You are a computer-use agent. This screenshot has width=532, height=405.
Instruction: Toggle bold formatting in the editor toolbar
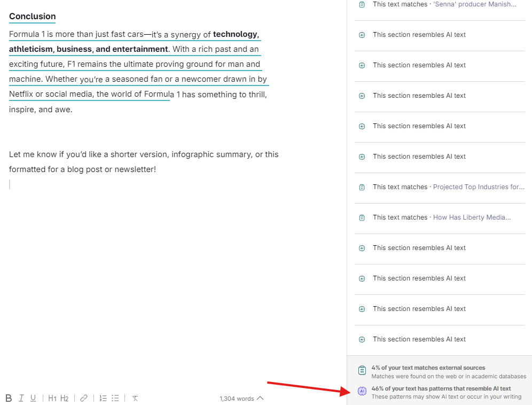(x=9, y=398)
